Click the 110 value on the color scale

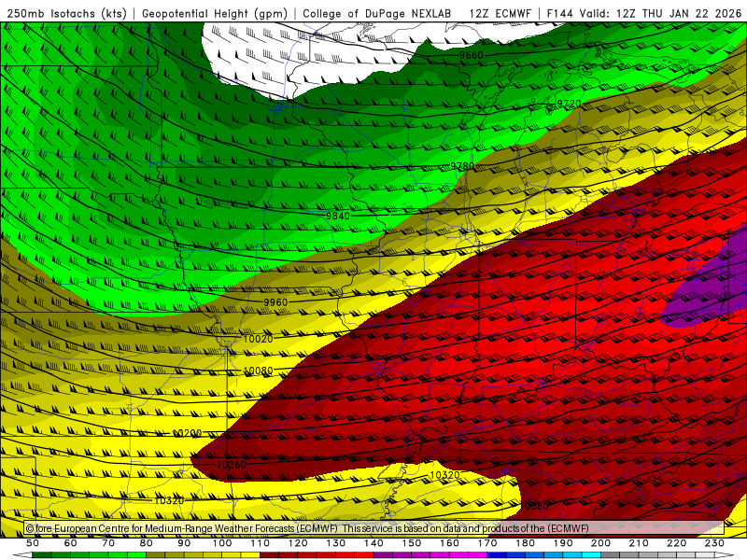(261, 543)
